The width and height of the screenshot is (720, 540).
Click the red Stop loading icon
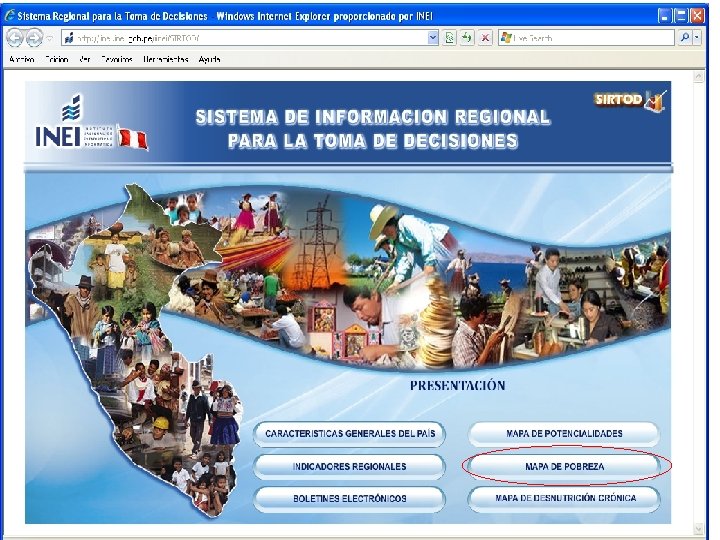pos(485,38)
